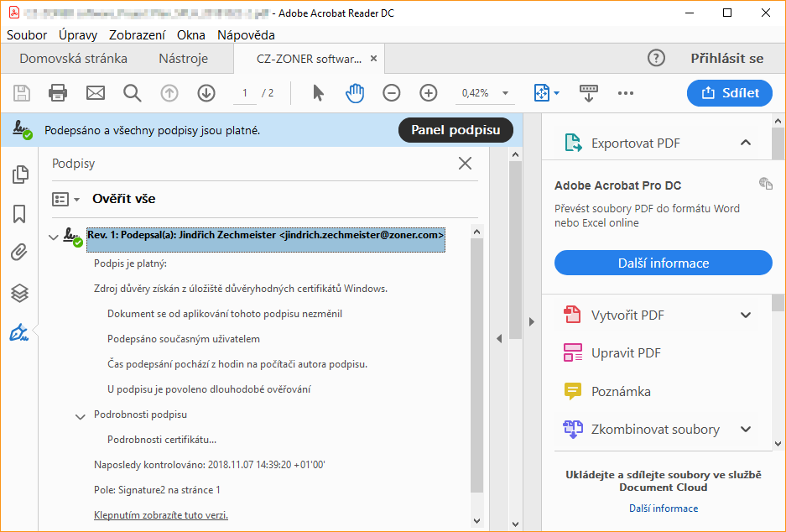Image resolution: width=786 pixels, height=532 pixels.
Task: Click the blue Další informace button
Action: tap(664, 263)
